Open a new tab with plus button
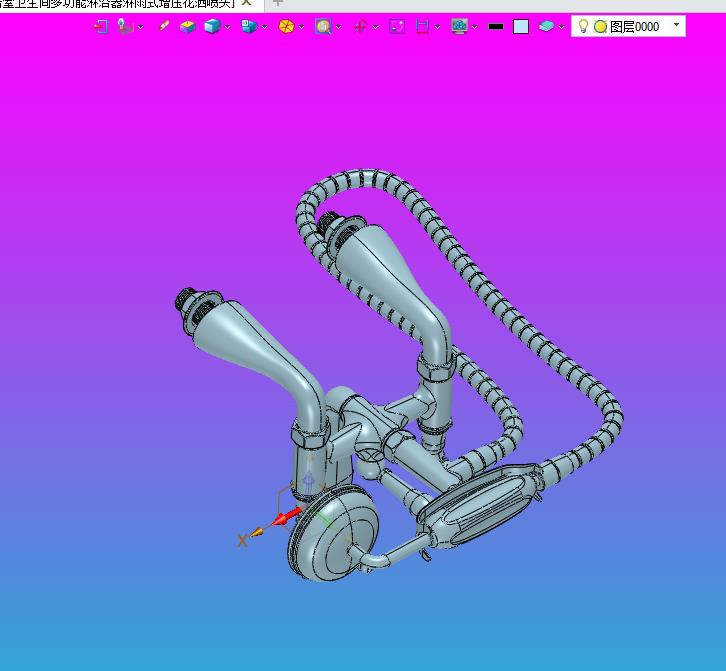This screenshot has width=726, height=671. pyautogui.click(x=277, y=3)
